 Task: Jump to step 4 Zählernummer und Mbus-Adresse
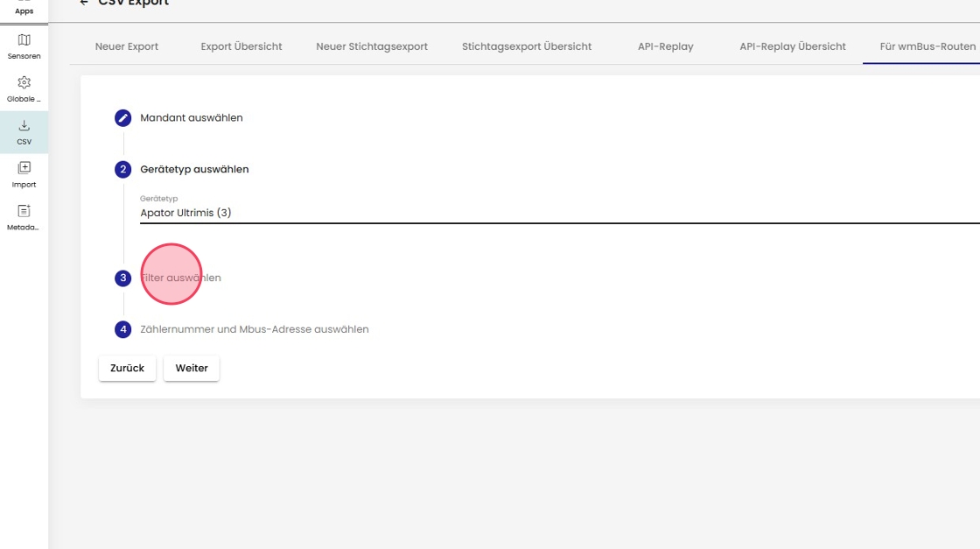click(254, 330)
